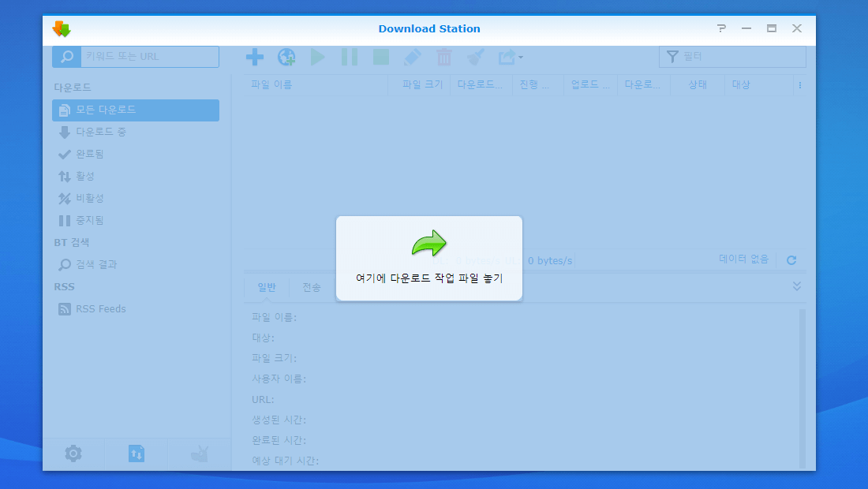
Task: Sort by 업로드 column header
Action: [590, 84]
